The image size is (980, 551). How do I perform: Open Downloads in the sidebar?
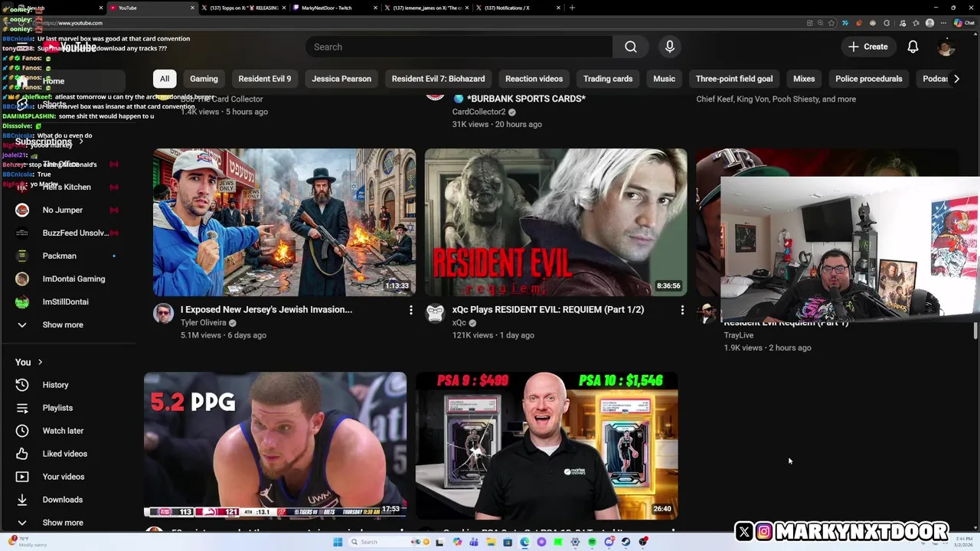tap(62, 500)
